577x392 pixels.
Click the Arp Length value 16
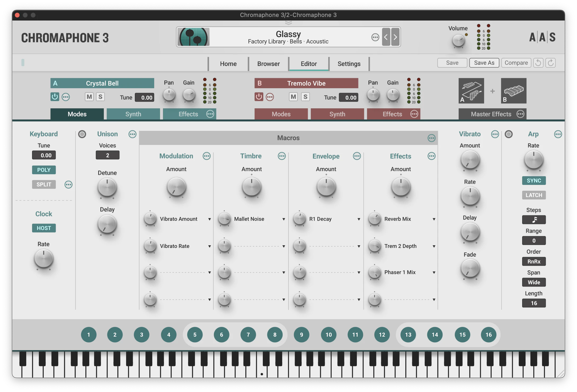pos(534,303)
